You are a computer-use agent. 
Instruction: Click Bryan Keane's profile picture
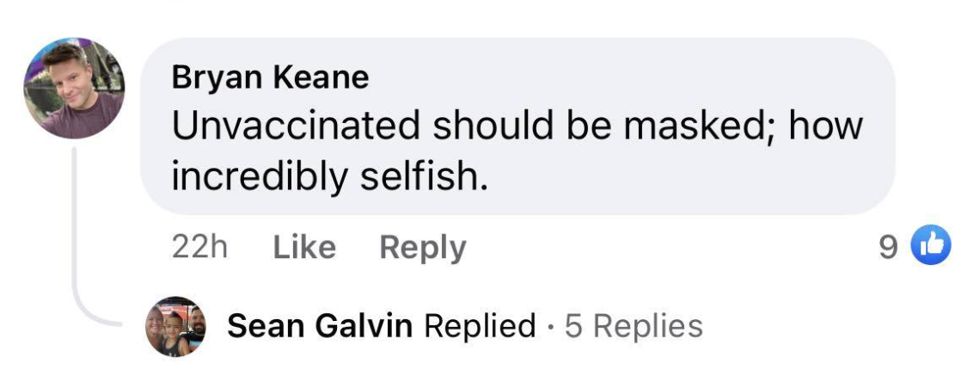73,88
